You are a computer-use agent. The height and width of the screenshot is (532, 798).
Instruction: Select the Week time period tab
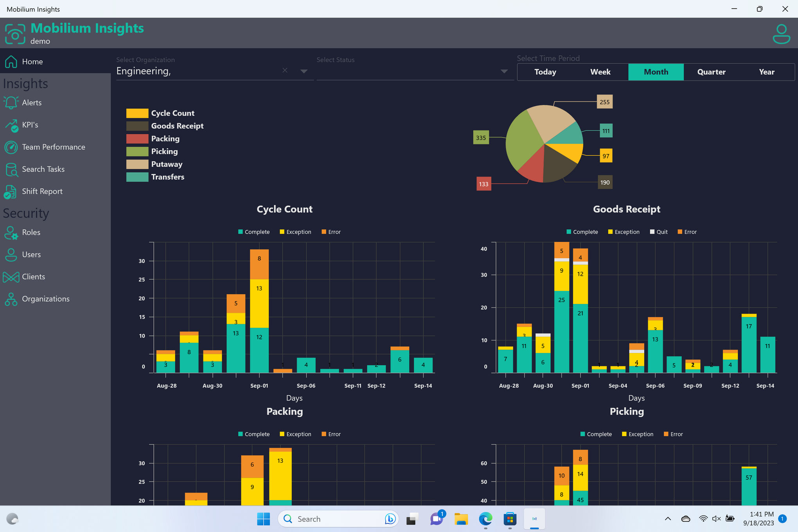tap(600, 72)
